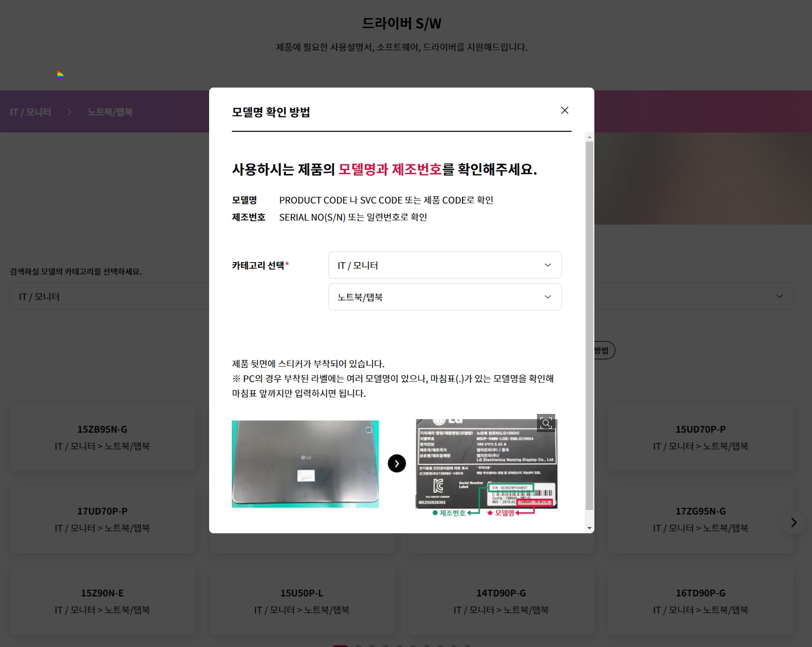
Task: Click the chevron of the modal category selector
Action: (x=547, y=265)
